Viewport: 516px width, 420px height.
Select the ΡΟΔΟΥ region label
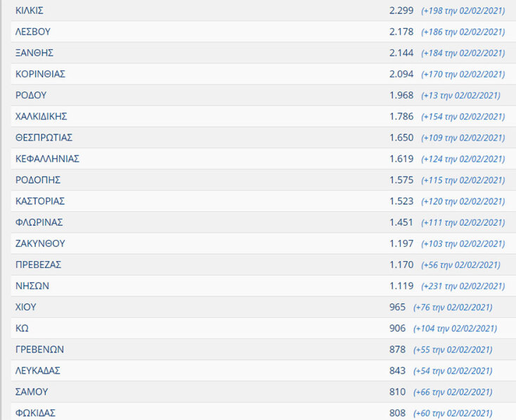pos(31,95)
